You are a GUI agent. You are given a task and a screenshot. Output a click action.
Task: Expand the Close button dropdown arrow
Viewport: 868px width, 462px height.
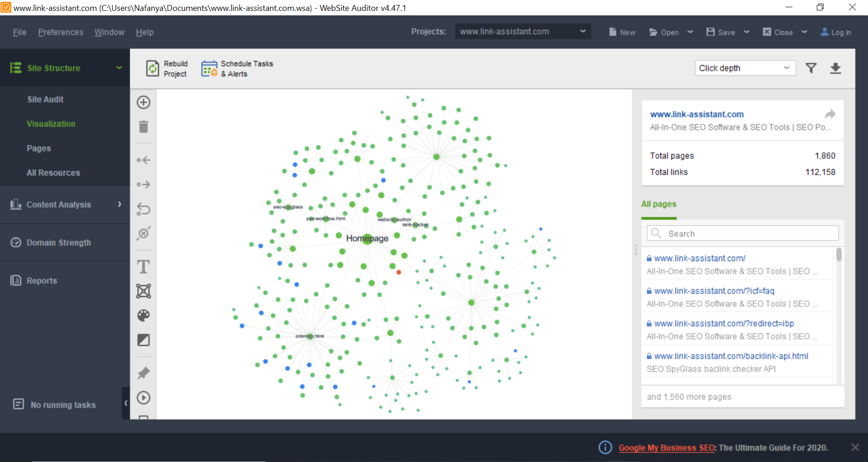tap(804, 32)
